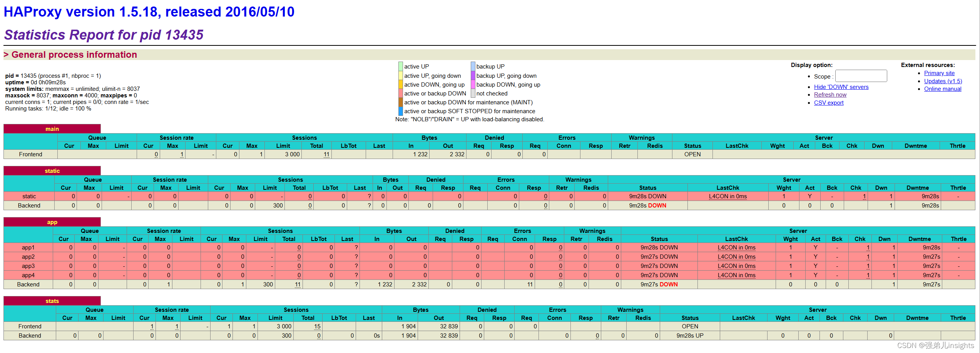Click the Scope input field

pos(861,76)
